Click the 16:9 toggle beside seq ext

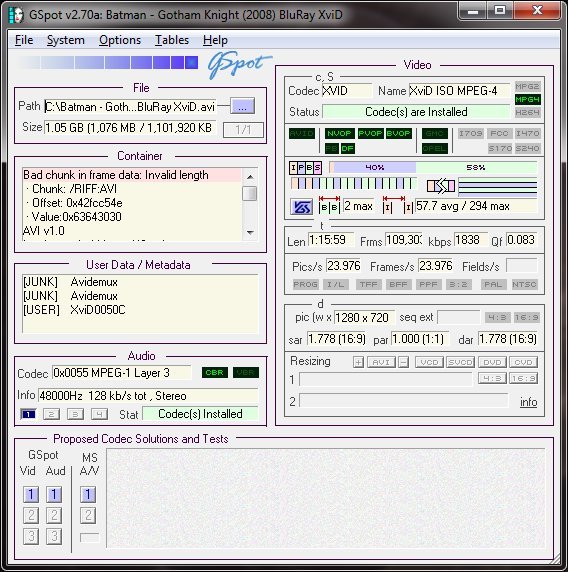526,317
